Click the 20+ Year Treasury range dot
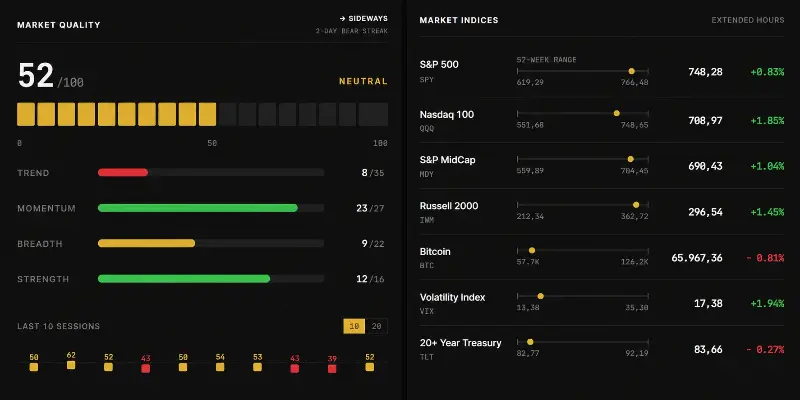The width and height of the screenshot is (800, 400). [530, 342]
